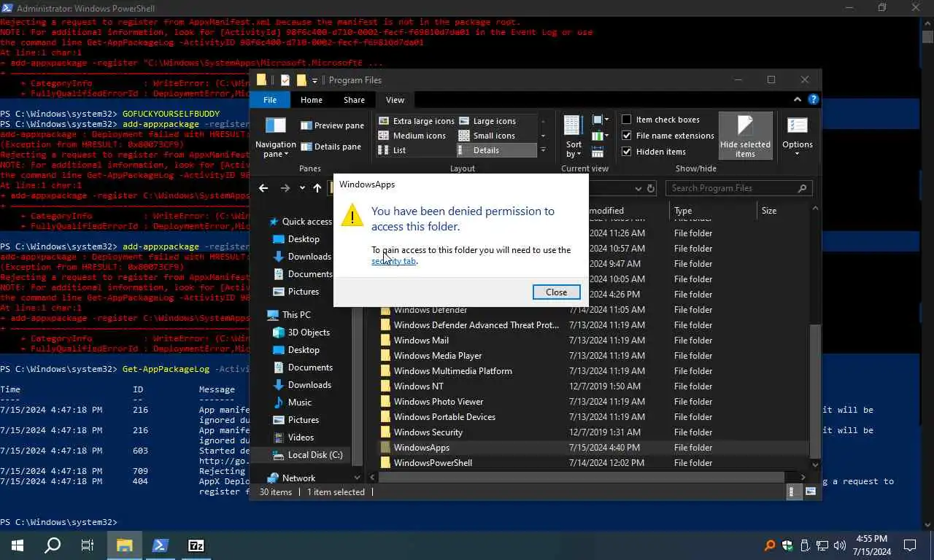Open Quick Access Toolbar customize dropdown

tap(314, 80)
